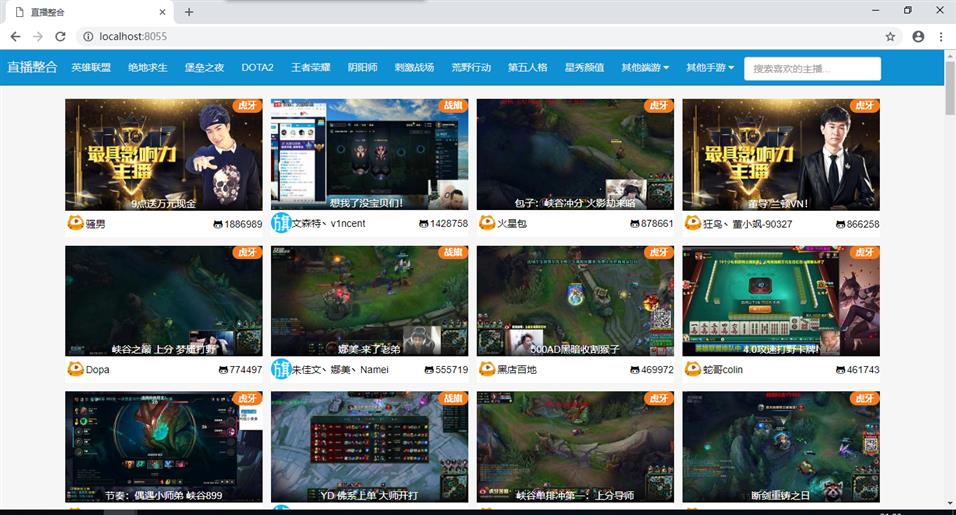Open the stream thumbnail 娜美 来了老弟
Image resolution: width=956 pixels, height=515 pixels.
click(369, 301)
